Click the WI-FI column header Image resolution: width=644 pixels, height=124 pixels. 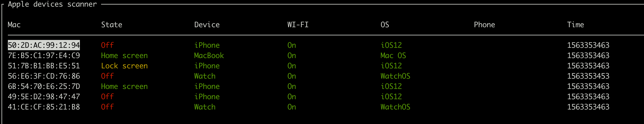298,24
